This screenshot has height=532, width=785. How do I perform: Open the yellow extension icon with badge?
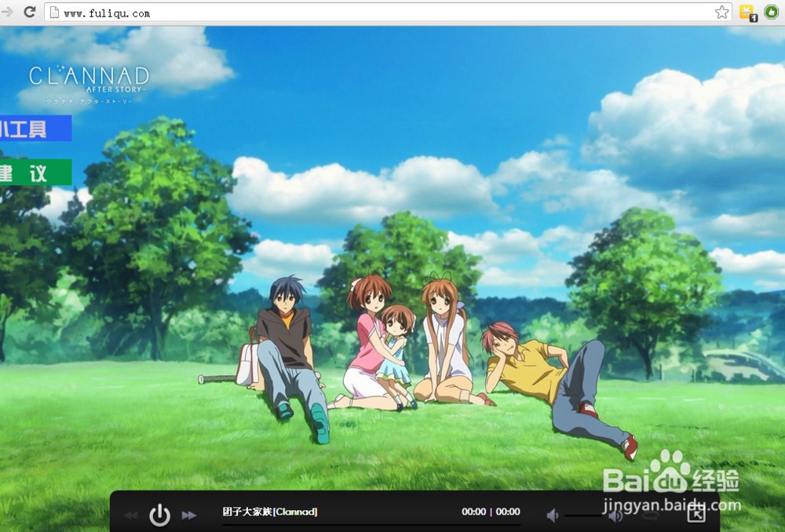coord(747,13)
